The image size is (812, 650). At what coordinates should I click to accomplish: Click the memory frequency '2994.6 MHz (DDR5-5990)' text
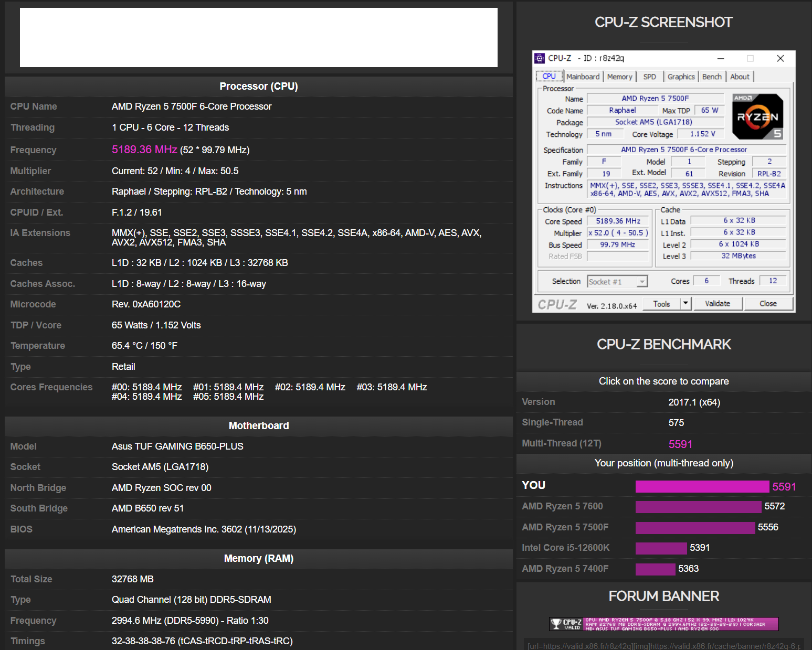click(165, 621)
